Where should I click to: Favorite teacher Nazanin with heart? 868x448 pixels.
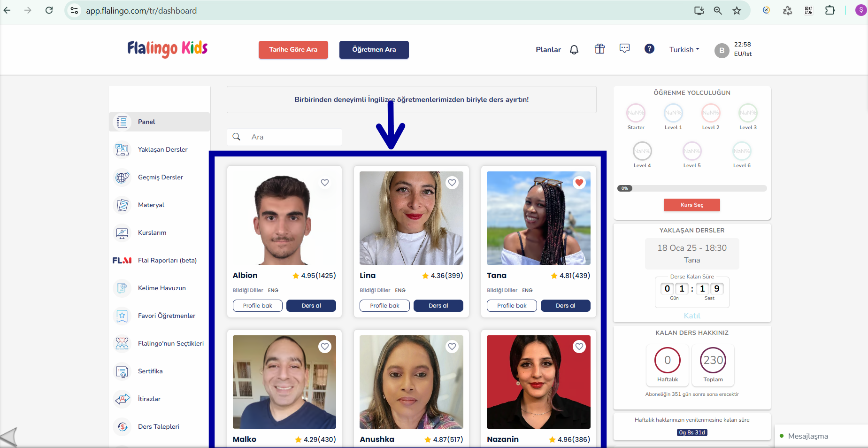click(x=579, y=347)
